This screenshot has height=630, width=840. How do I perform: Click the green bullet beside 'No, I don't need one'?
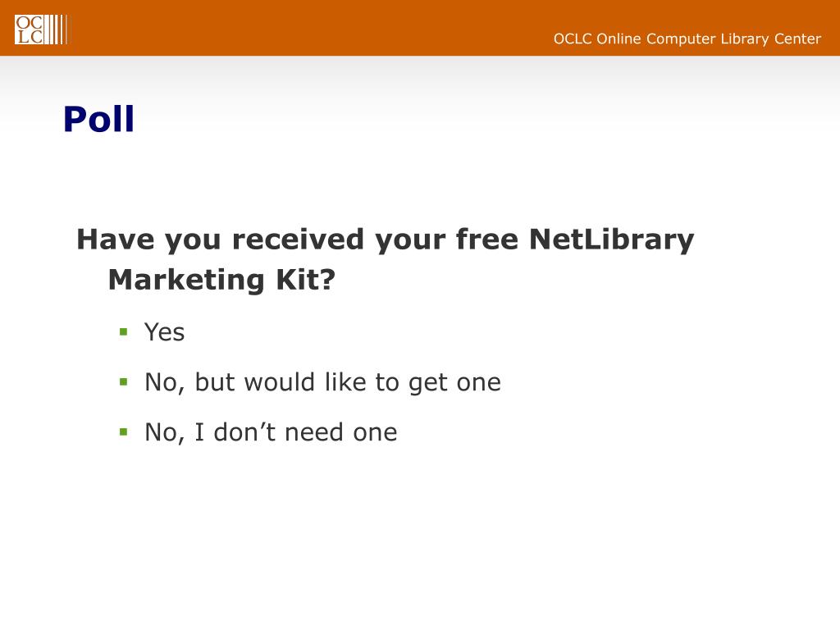pos(124,431)
